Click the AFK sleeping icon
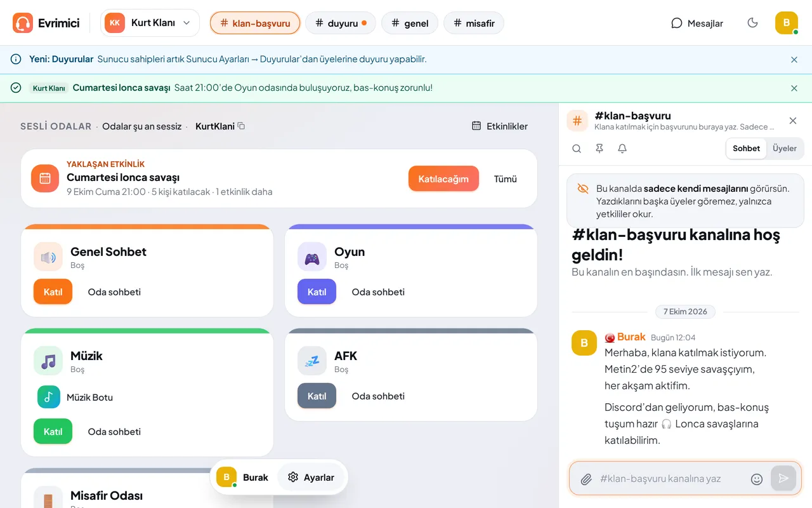 [x=312, y=361]
